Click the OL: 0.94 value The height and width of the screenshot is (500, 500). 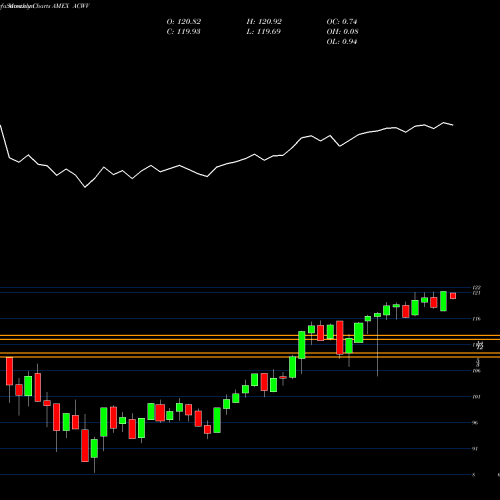pyautogui.click(x=342, y=42)
